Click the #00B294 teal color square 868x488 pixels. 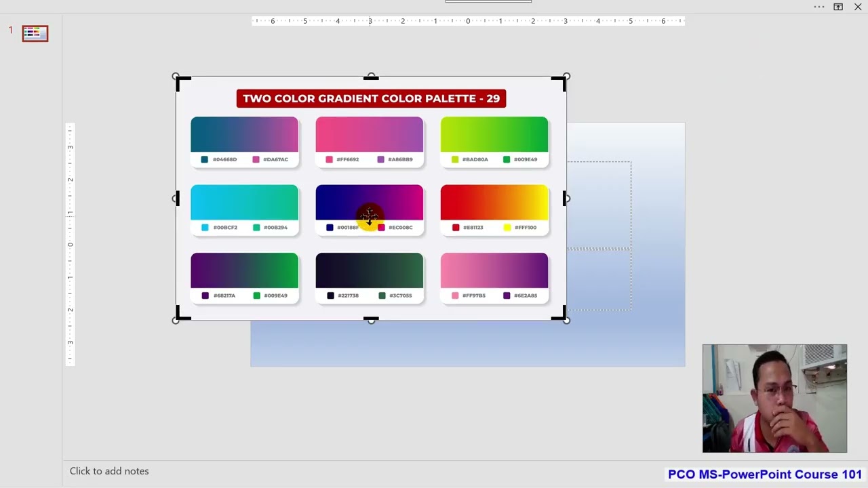(256, 228)
